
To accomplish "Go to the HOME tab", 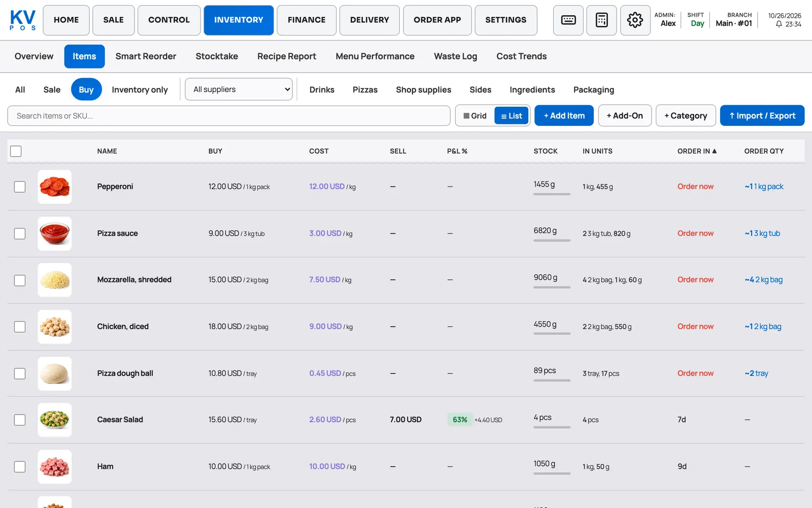I will [66, 20].
